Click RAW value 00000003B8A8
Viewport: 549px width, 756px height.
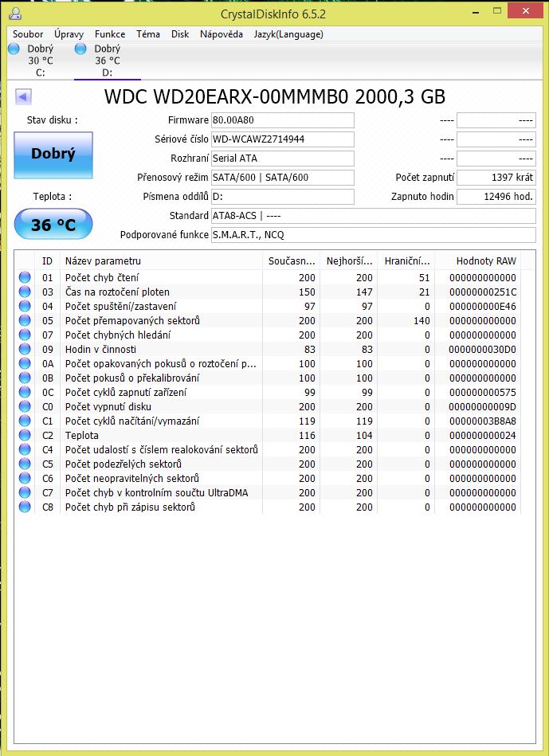[482, 421]
